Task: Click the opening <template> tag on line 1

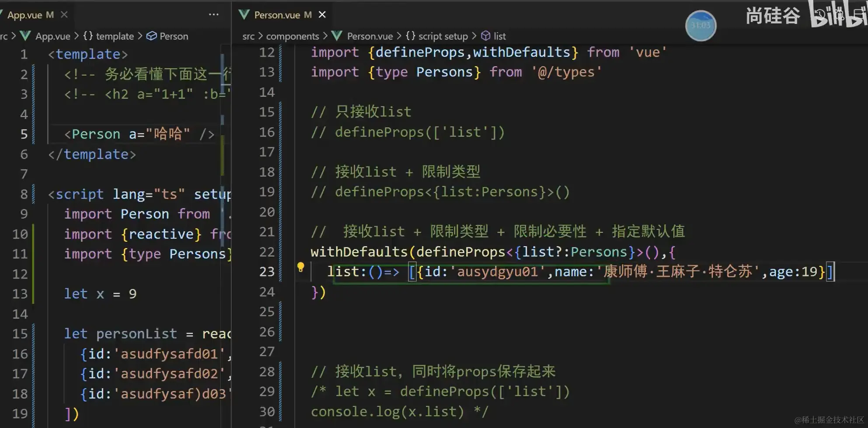Action: [88, 54]
